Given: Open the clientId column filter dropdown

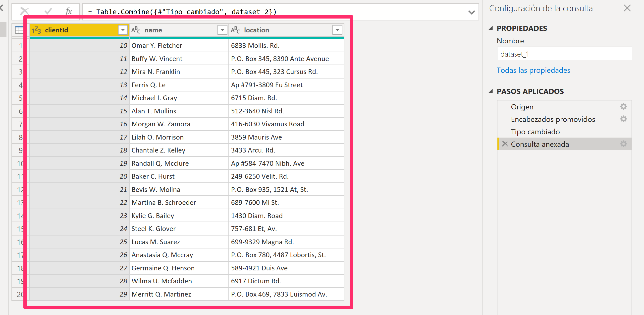Looking at the screenshot, I should tap(123, 30).
